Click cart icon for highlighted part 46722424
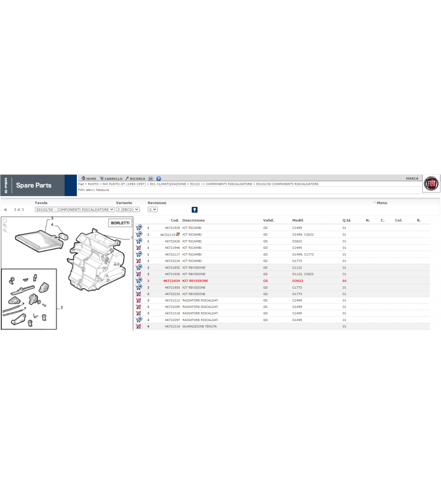 [x=139, y=281]
